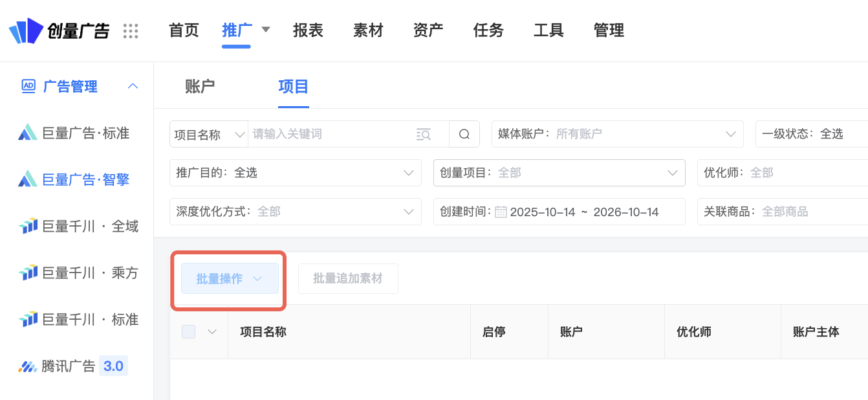868x400 pixels.
Task: Click the 批量追加素材 button
Action: [x=348, y=278]
